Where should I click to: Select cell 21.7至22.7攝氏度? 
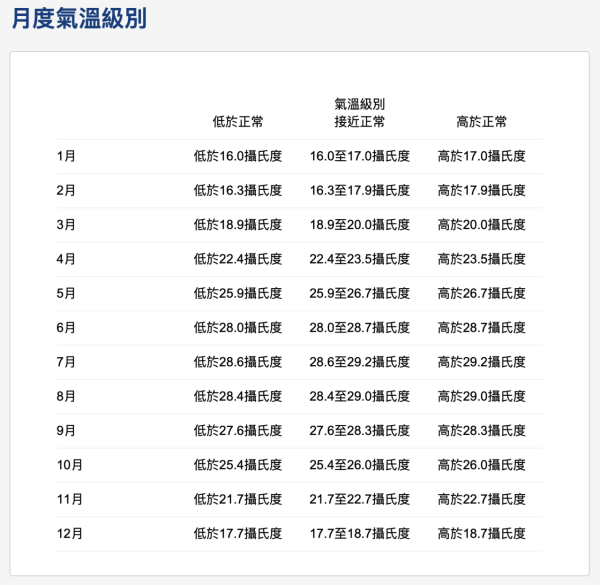360,499
